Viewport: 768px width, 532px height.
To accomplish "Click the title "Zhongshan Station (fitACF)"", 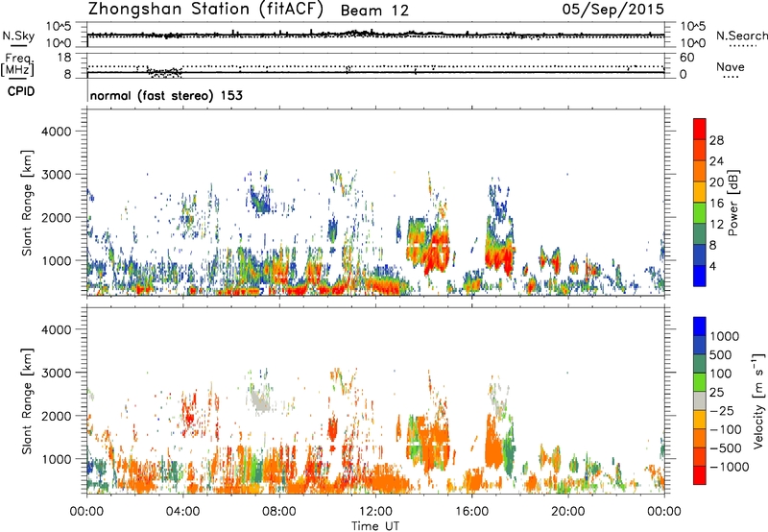I will pos(206,10).
